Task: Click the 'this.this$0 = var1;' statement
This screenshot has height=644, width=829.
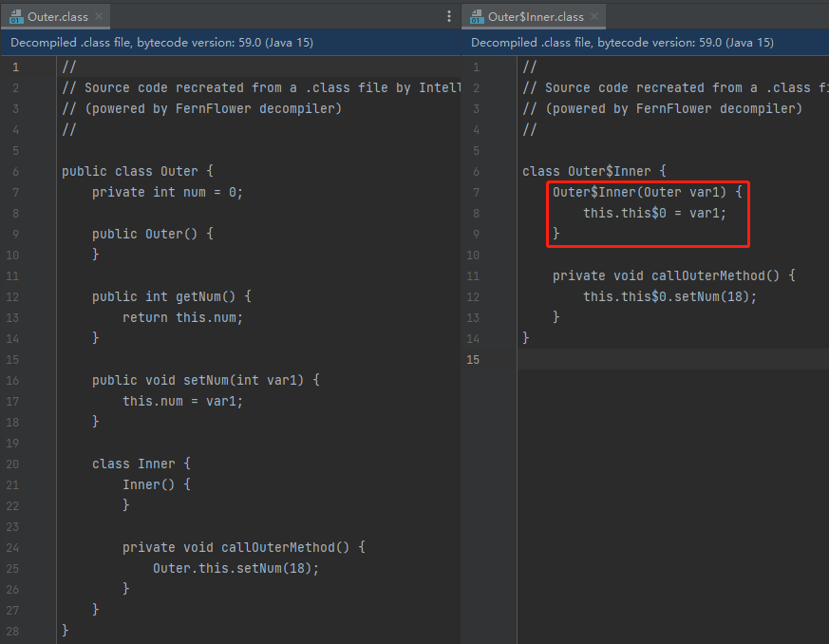Action: [x=654, y=213]
